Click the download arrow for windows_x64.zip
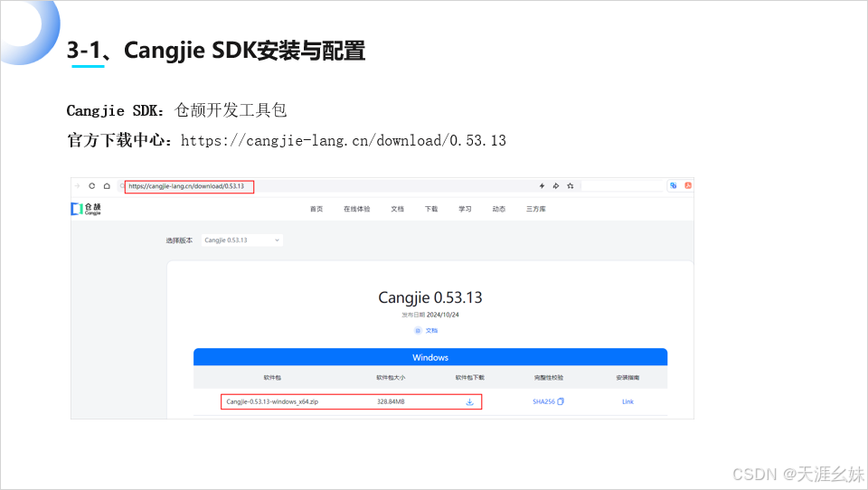 click(x=469, y=402)
